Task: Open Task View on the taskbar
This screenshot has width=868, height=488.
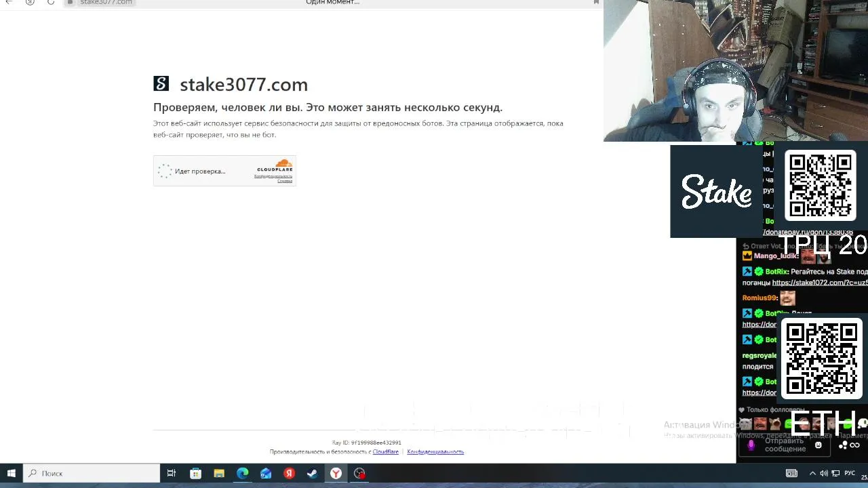Action: pyautogui.click(x=172, y=473)
